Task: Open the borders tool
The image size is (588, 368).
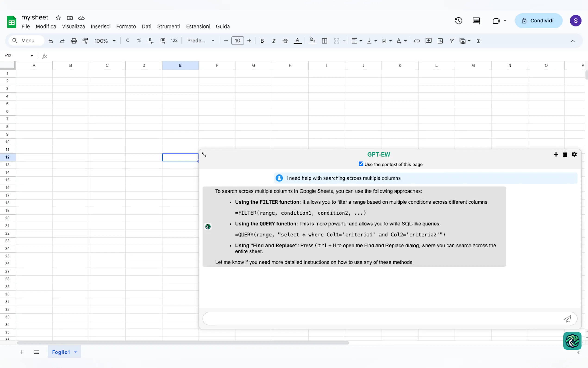Action: (325, 41)
